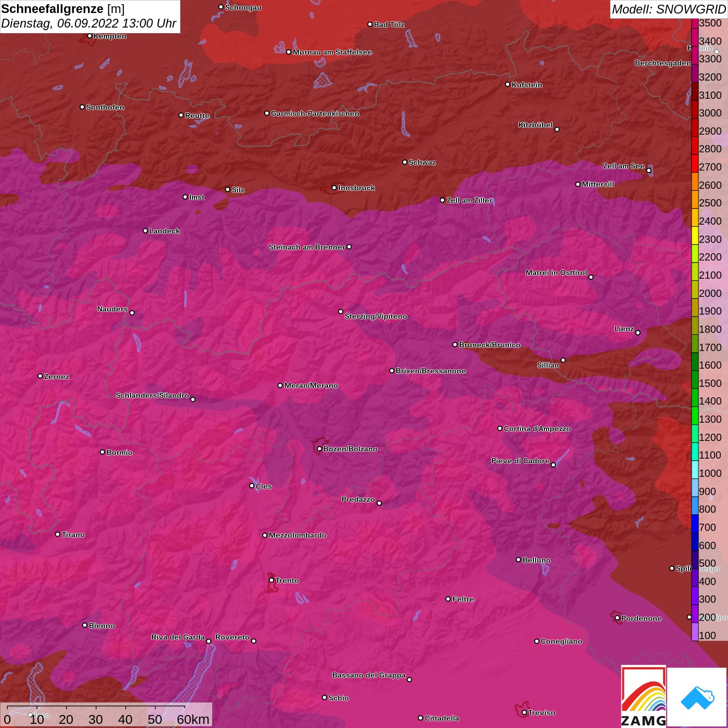Click the 'Schneefallgrenze [m]' title
This screenshot has height=728, width=728.
(63, 9)
